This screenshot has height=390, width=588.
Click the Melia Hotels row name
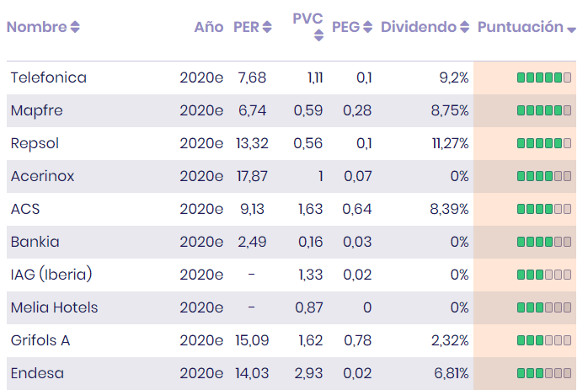tap(54, 307)
